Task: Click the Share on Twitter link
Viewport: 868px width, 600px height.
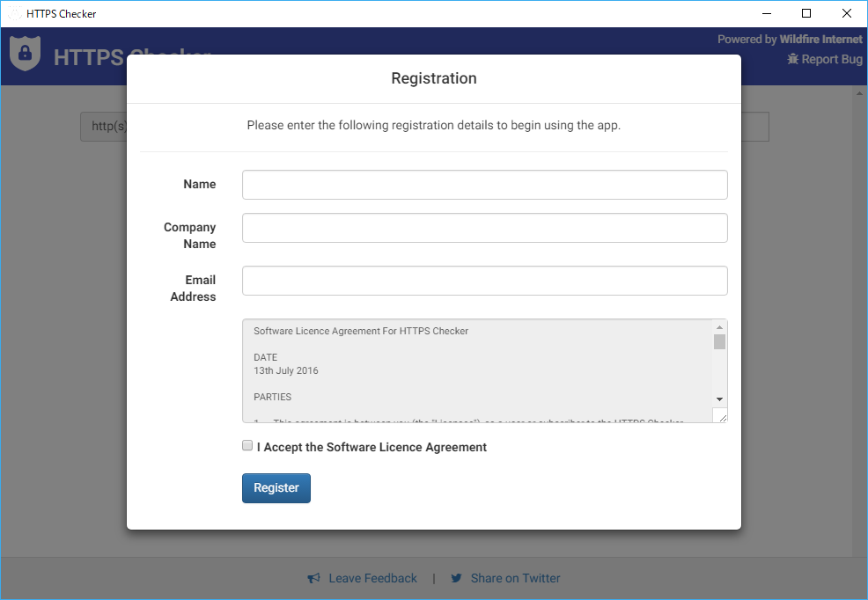Action: (504, 578)
